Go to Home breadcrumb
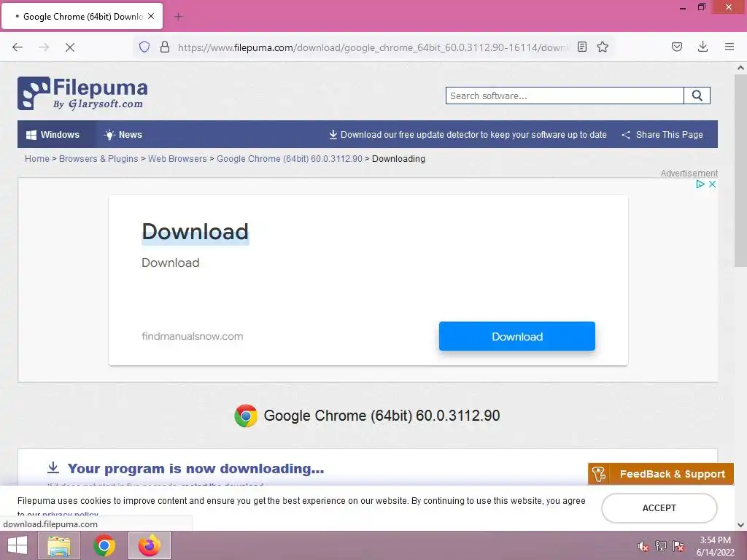The image size is (747, 560). point(37,158)
